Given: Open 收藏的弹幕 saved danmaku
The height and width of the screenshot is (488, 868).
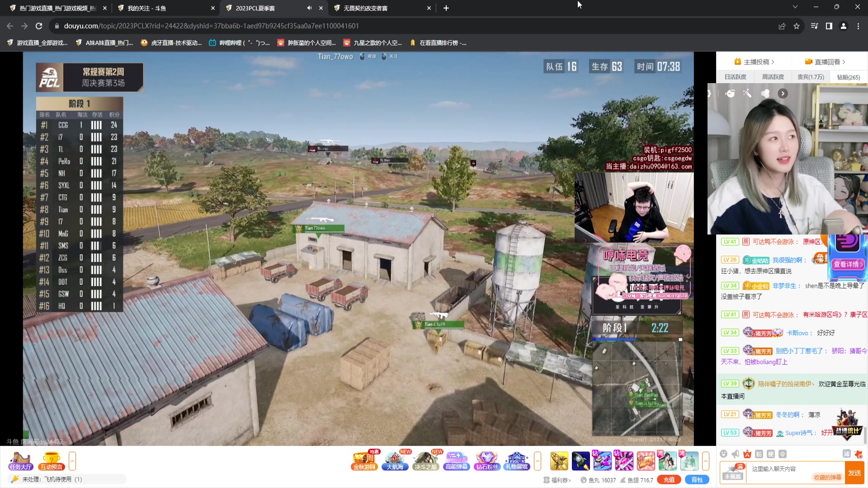Looking at the screenshot, I should pyautogui.click(x=828, y=478).
